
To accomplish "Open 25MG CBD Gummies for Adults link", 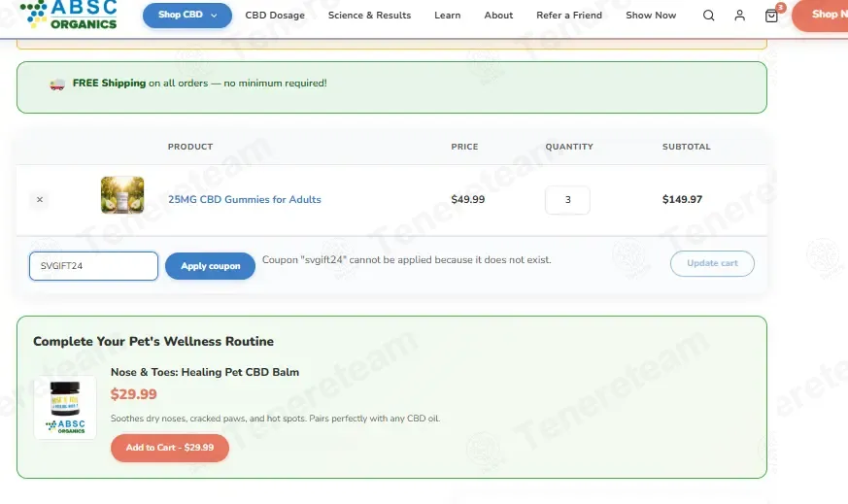I will click(245, 199).
